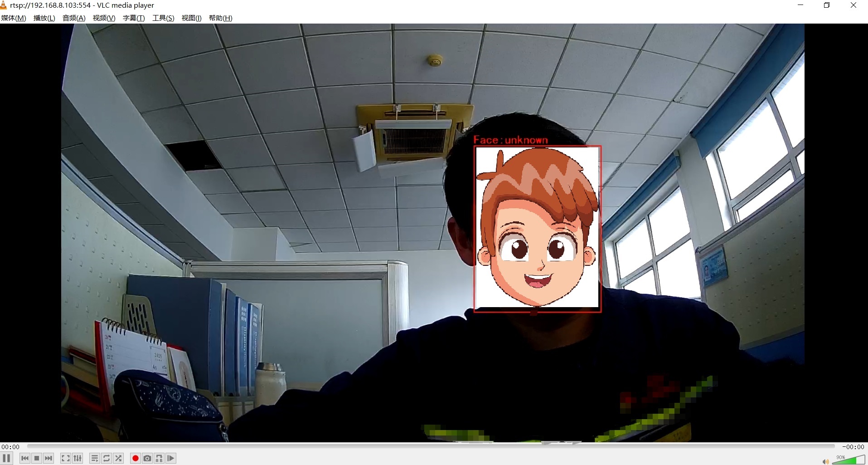The width and height of the screenshot is (868, 465).
Task: Stop playback with the square button
Action: coord(37,458)
